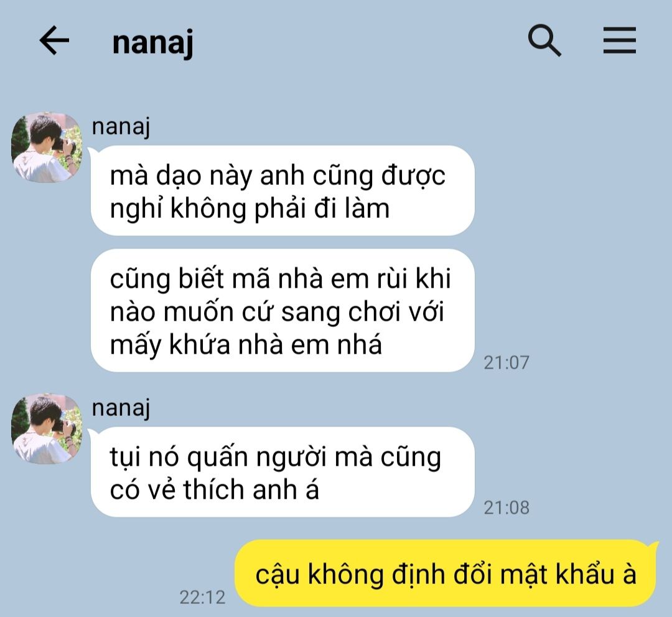Open the second nanaj profile avatar
The height and width of the screenshot is (617, 672).
point(47,428)
